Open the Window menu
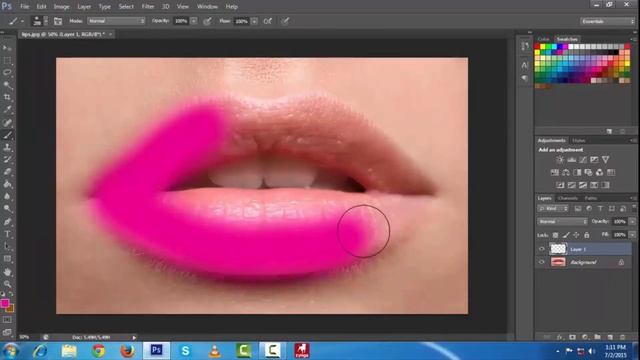Image resolution: width=640 pixels, height=360 pixels. click(207, 7)
